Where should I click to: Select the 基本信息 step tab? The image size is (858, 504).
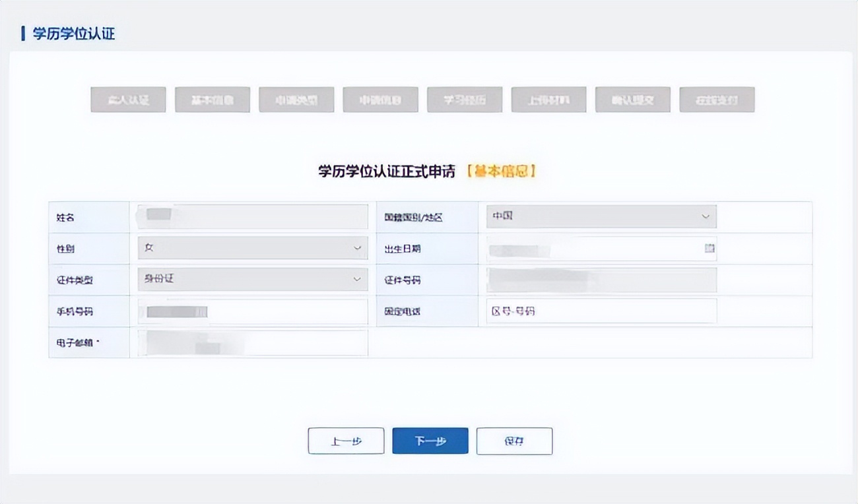[x=212, y=100]
